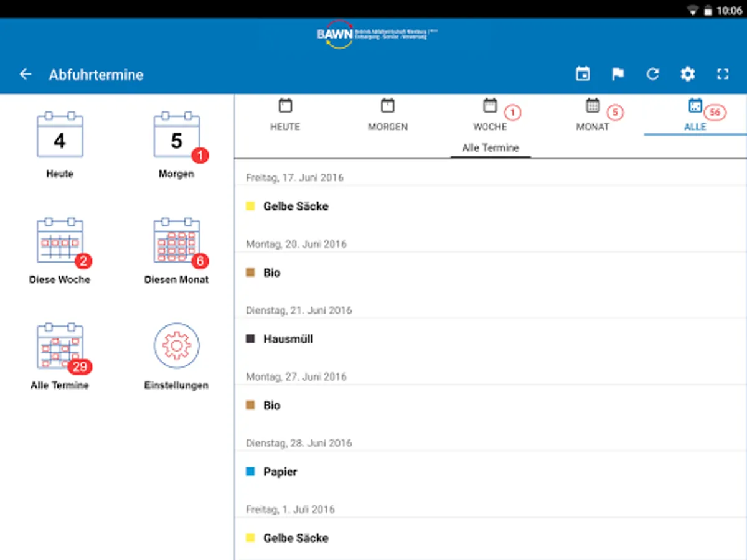Image resolution: width=747 pixels, height=560 pixels.
Task: Switch to the MONAT tab
Action: [593, 115]
